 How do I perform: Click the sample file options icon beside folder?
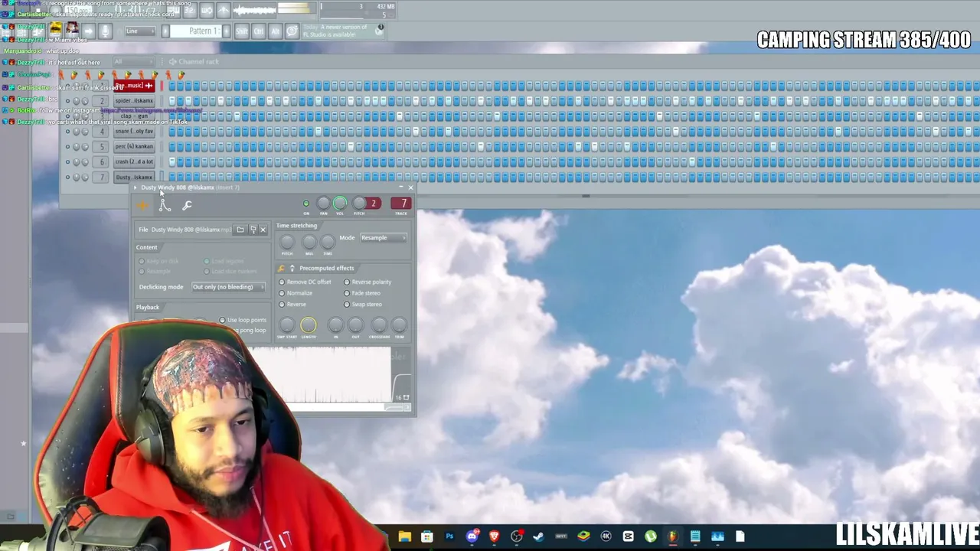[x=253, y=230]
